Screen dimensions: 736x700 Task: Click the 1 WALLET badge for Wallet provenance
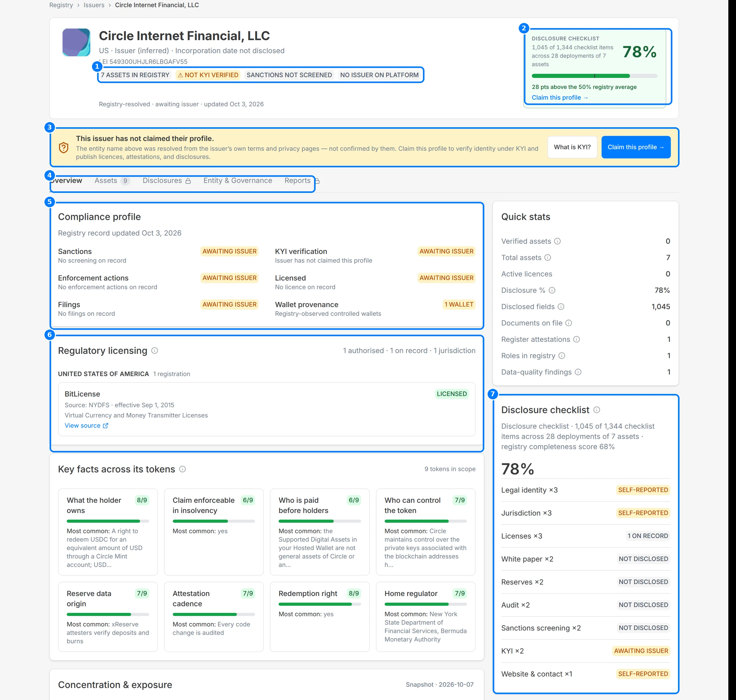(x=459, y=304)
